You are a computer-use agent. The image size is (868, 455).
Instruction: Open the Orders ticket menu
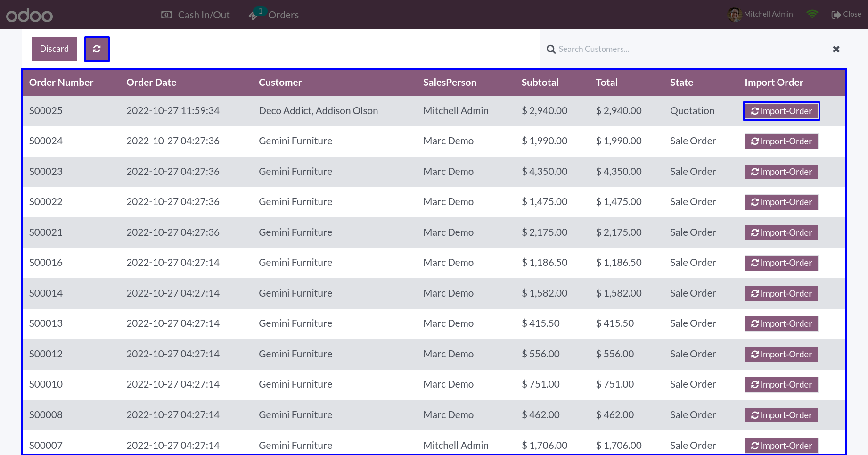coord(274,15)
